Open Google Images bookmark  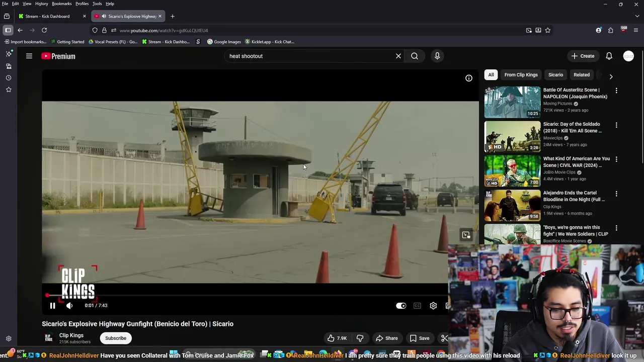[x=224, y=42]
